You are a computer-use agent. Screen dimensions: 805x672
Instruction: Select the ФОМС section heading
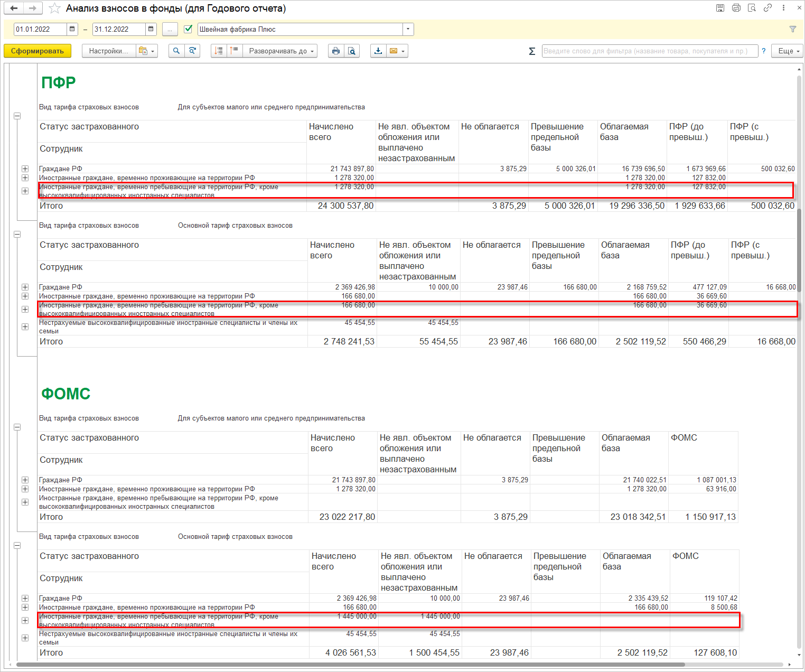(66, 394)
